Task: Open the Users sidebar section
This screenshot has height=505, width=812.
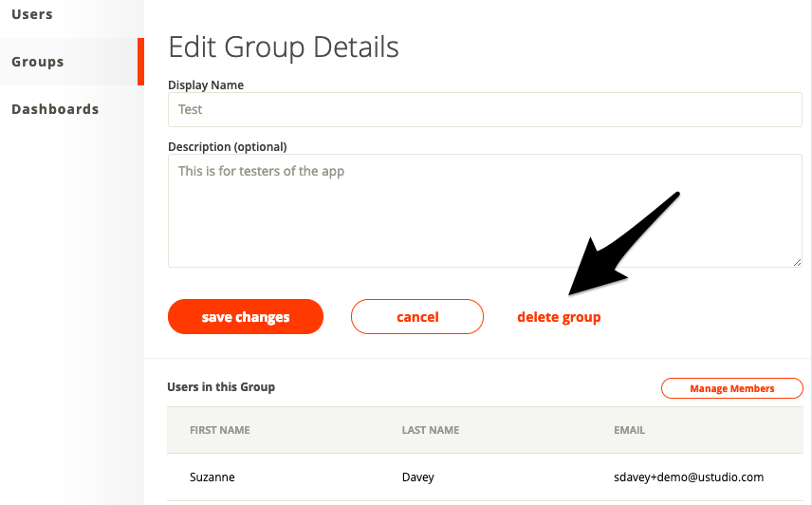Action: point(32,14)
